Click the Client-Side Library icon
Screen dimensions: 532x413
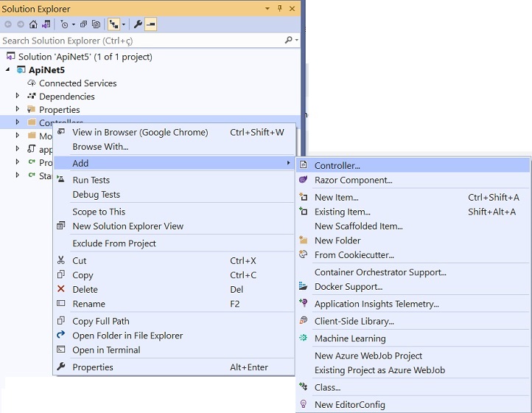point(304,321)
